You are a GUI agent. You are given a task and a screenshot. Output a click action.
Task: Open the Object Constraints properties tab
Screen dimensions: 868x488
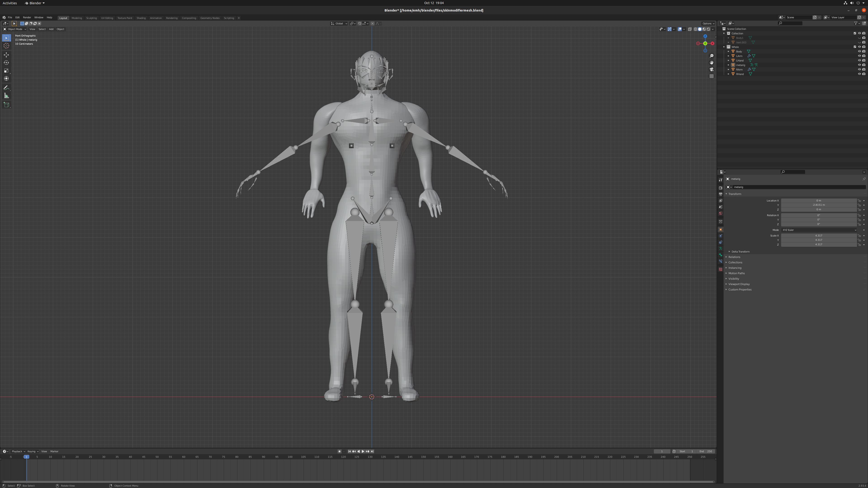720,242
